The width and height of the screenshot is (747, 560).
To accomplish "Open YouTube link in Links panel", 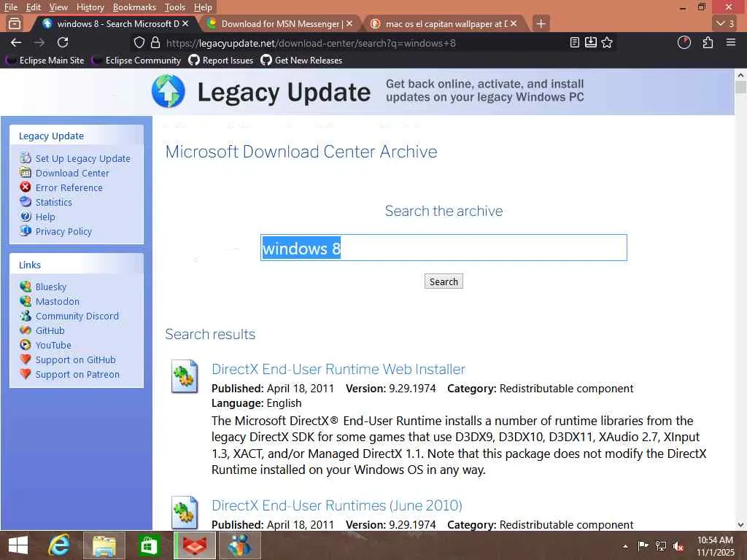I will click(x=53, y=345).
